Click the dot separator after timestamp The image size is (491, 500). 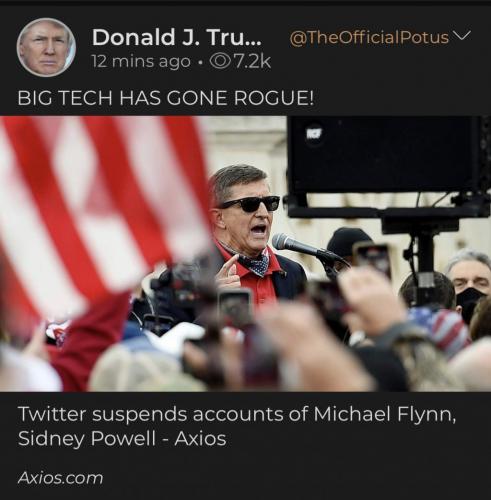pyautogui.click(x=200, y=62)
